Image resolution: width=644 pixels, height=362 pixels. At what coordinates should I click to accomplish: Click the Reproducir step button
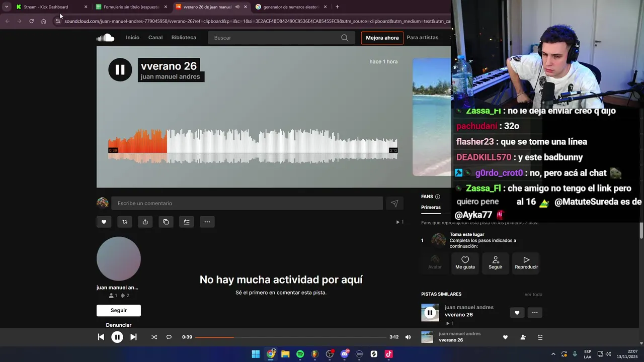[526, 263]
